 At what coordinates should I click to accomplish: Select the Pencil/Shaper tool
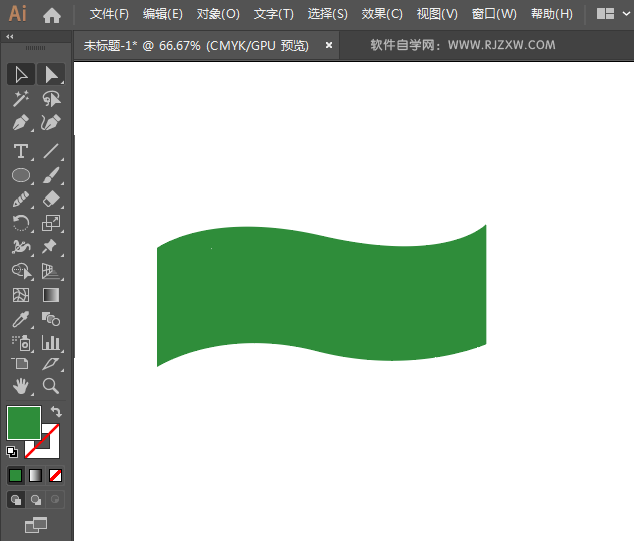[21, 199]
